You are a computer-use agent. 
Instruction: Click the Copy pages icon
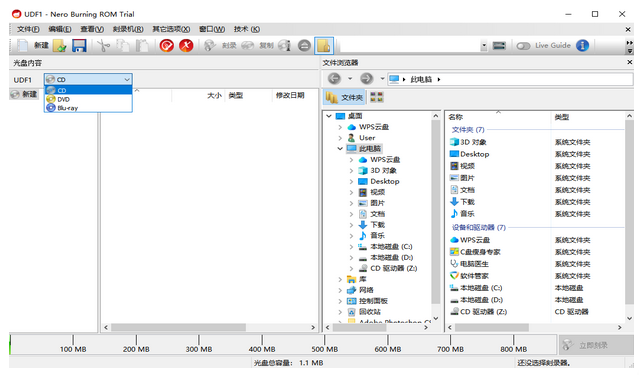[123, 46]
